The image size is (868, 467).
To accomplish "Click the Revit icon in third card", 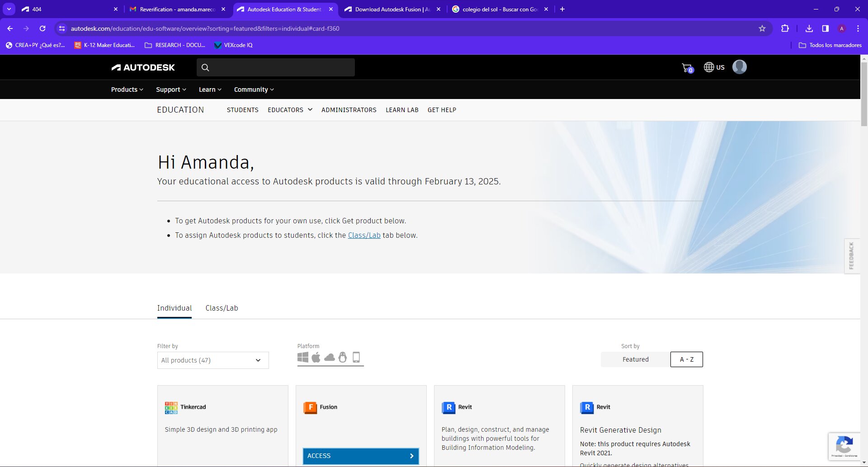I will coord(448,408).
